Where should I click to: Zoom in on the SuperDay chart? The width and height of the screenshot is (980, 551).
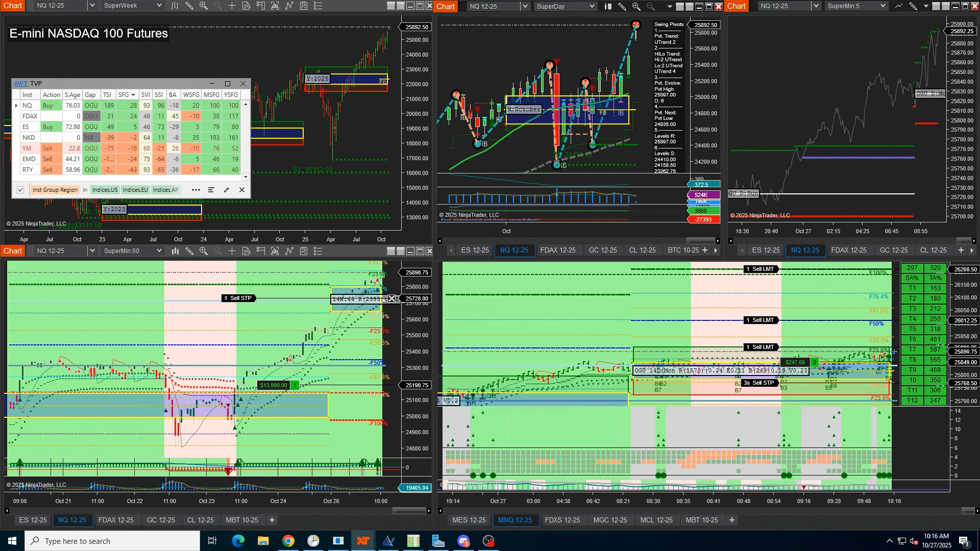(636, 6)
